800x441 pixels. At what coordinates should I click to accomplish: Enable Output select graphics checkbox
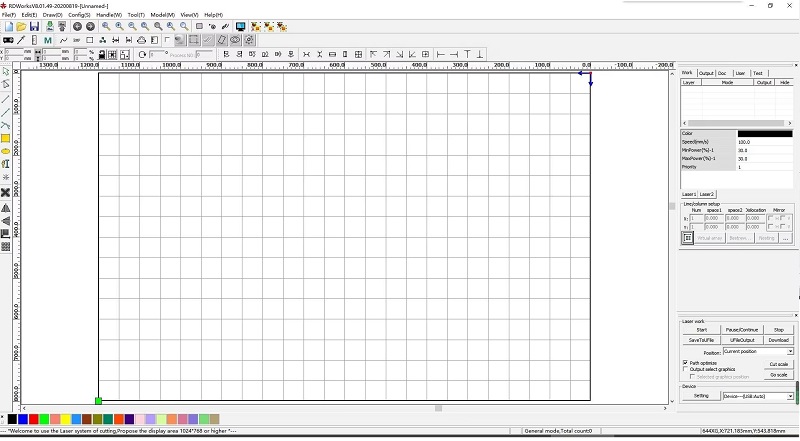pos(685,369)
